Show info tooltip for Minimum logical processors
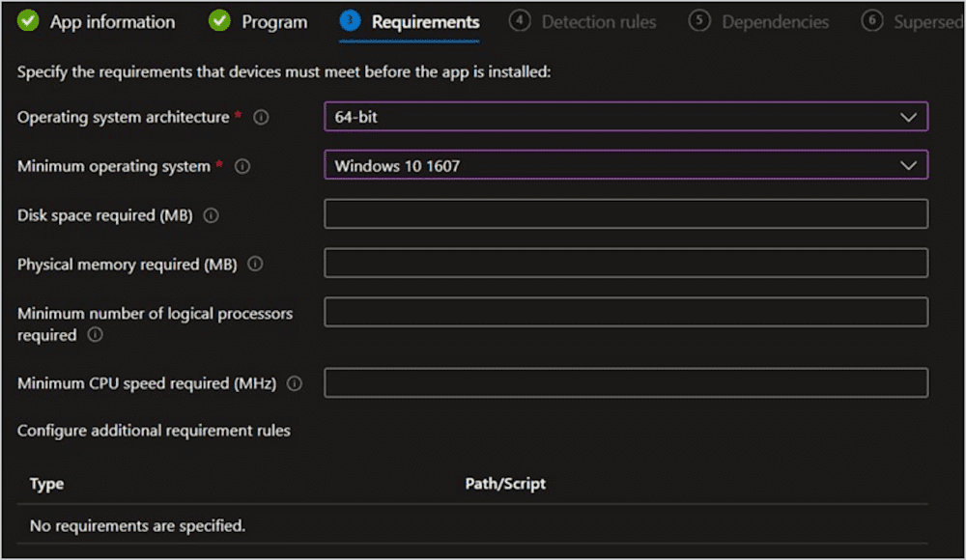The height and width of the screenshot is (560, 966). pyautogui.click(x=95, y=334)
